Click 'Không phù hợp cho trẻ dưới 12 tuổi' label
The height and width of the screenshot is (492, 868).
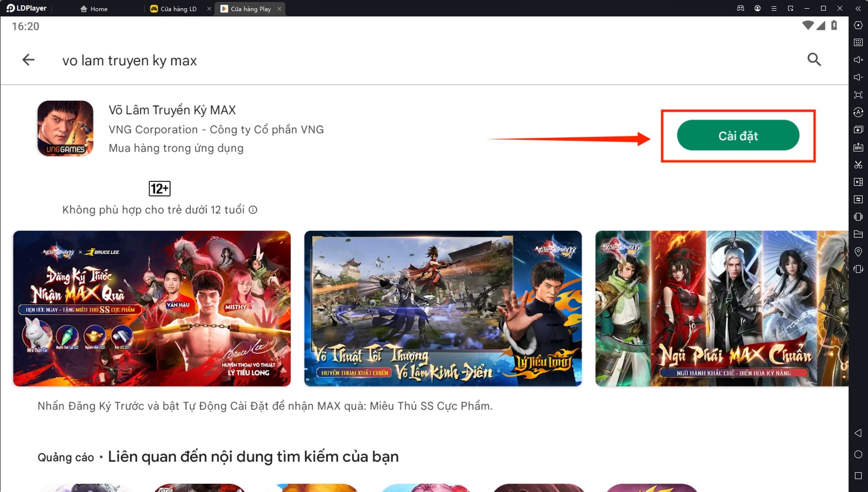coord(153,210)
